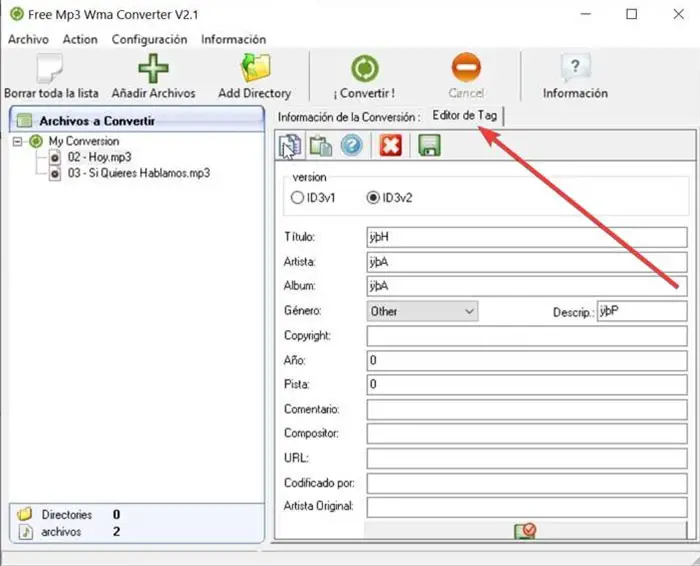The width and height of the screenshot is (700, 566).
Task: Click the Directories folder icon
Action: (25, 515)
